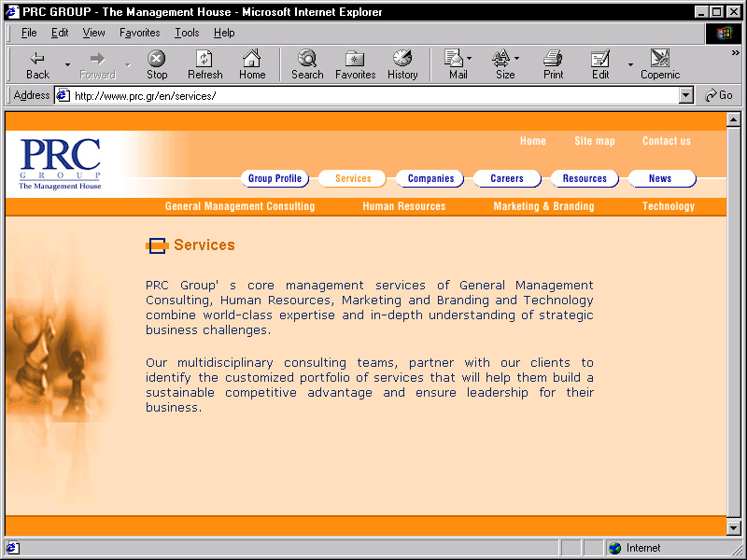Follow the Home link at top
This screenshot has width=747, height=560.
[x=532, y=141]
